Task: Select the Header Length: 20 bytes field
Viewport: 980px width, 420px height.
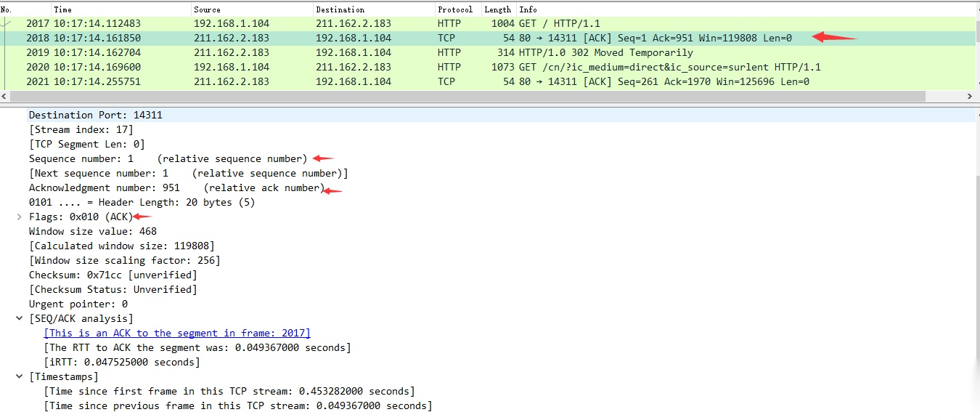Action: coord(142,202)
